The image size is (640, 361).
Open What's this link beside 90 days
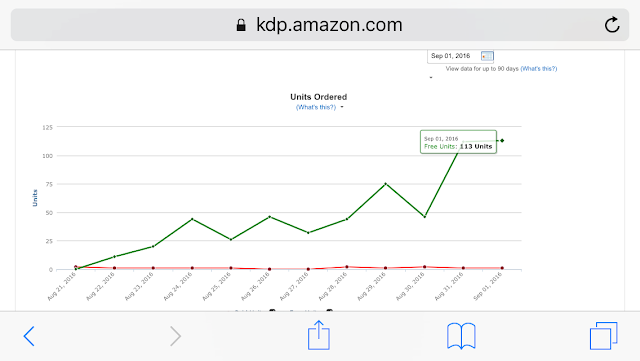click(539, 69)
